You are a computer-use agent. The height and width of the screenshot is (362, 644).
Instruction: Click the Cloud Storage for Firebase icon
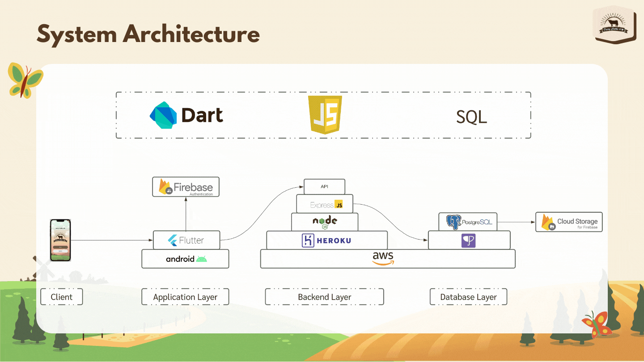[x=549, y=222]
